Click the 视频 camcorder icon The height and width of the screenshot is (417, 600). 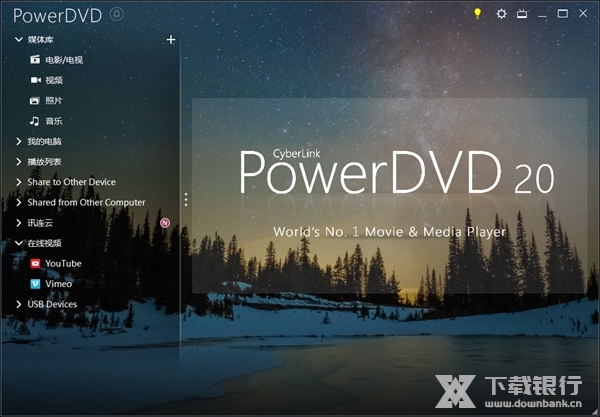click(x=36, y=80)
